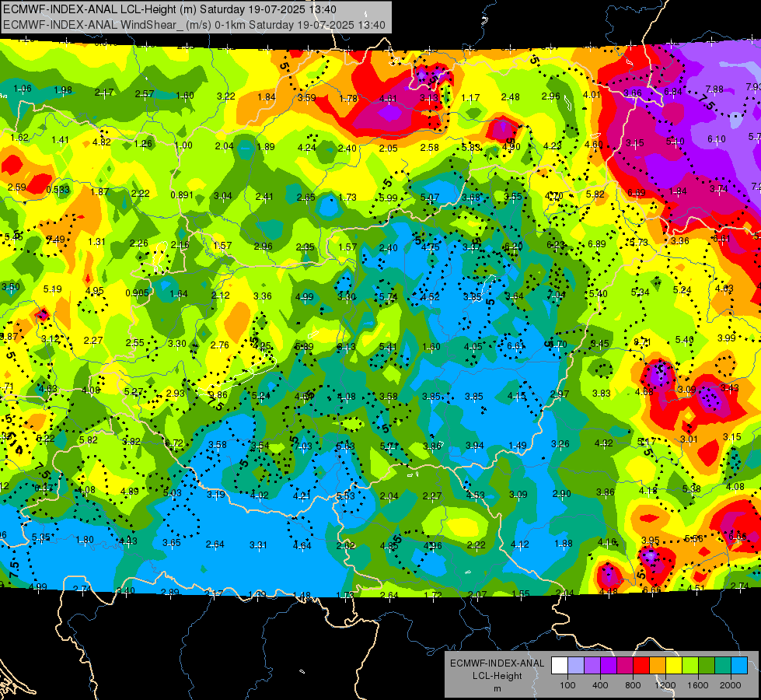The image size is (761, 700).
Task: Click the legend's ECMWF-INDEX-ANAL label
Action: [x=497, y=663]
